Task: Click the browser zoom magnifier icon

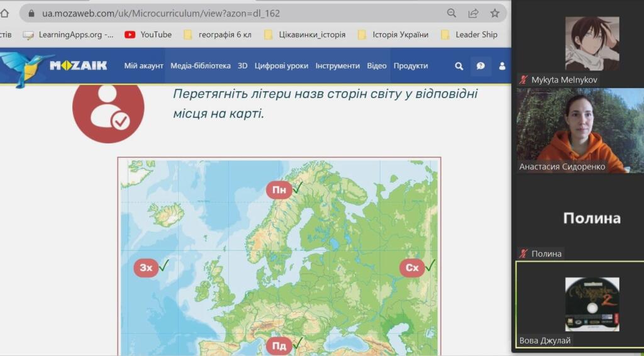Action: [452, 13]
